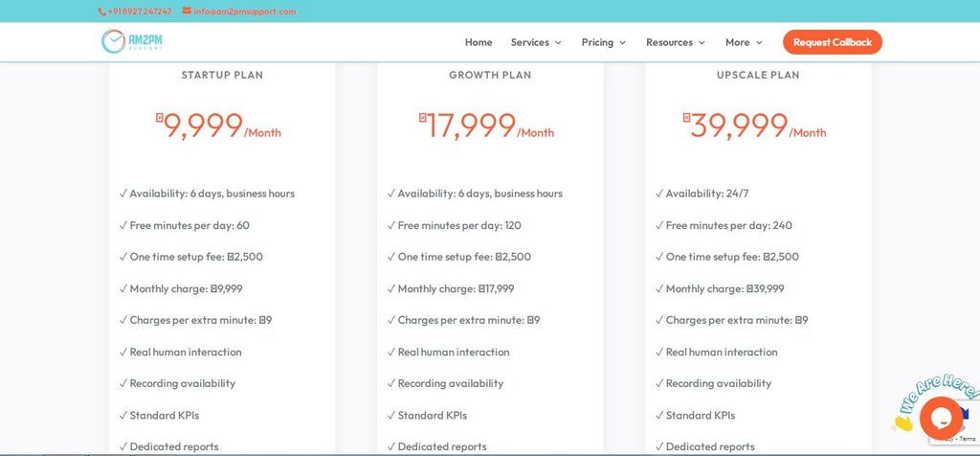Click Growth plan 'Recording availability'

click(x=445, y=383)
